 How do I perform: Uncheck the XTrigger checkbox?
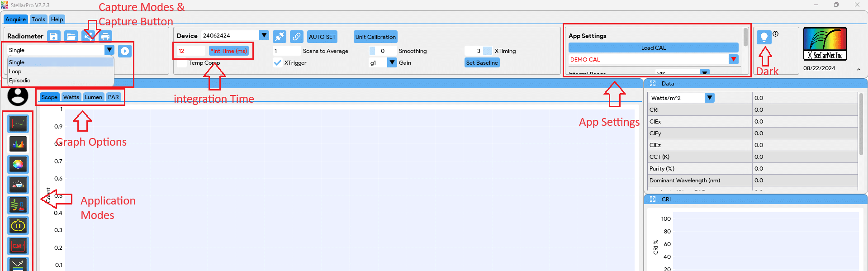tap(278, 63)
